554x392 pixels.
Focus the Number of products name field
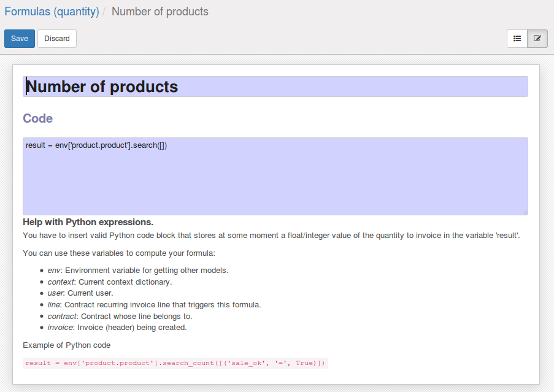(275, 86)
